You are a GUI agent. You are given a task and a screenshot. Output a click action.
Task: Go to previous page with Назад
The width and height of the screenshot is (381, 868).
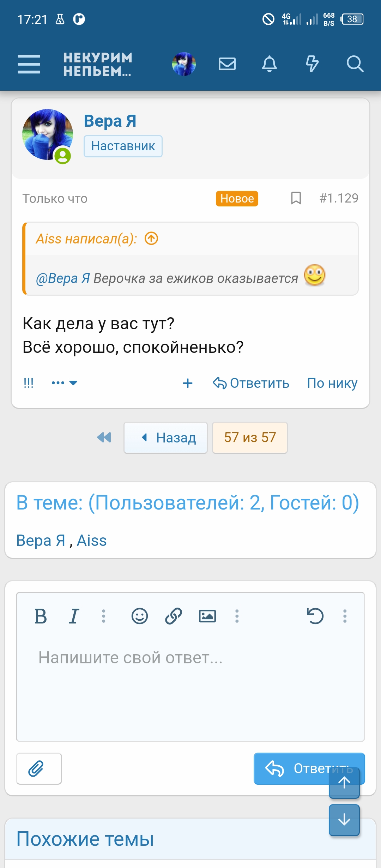click(165, 438)
